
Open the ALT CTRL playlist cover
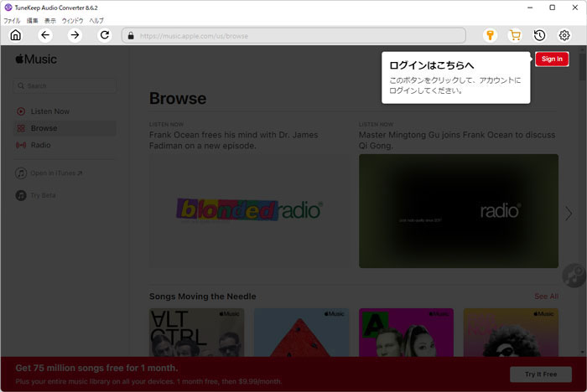pos(196,333)
